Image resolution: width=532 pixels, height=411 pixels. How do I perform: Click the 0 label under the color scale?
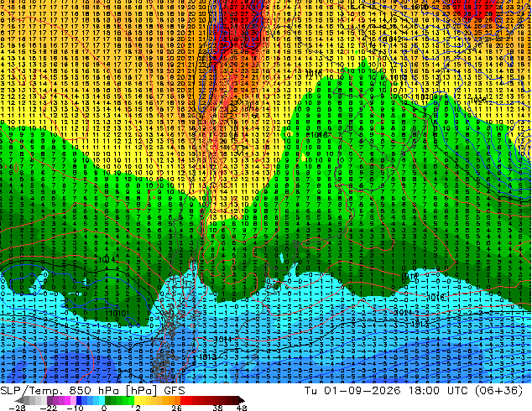point(104,408)
